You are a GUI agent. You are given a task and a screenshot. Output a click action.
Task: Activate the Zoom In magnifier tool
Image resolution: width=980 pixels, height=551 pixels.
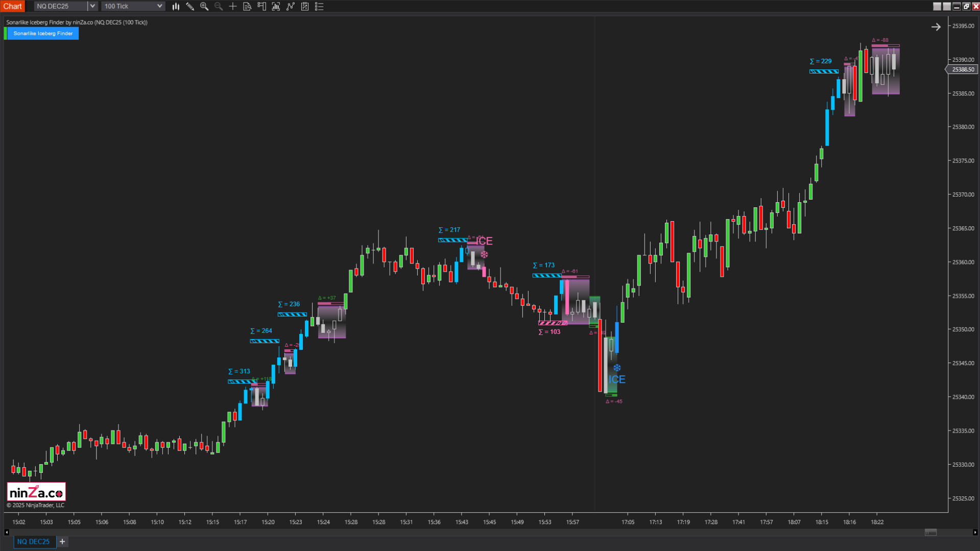point(204,6)
